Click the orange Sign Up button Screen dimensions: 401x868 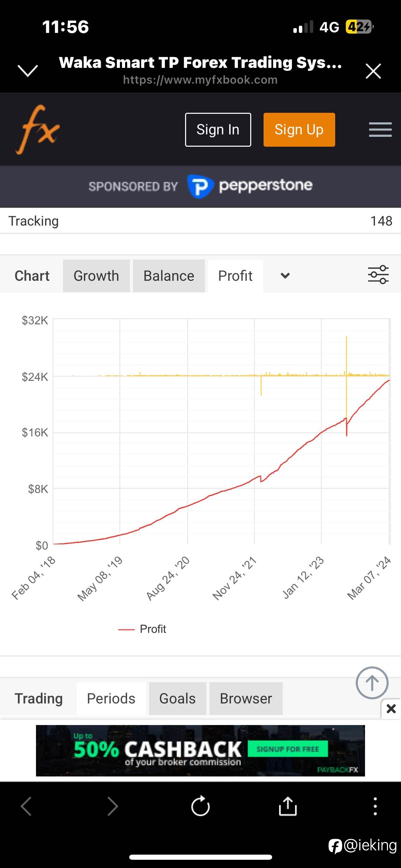(x=299, y=130)
